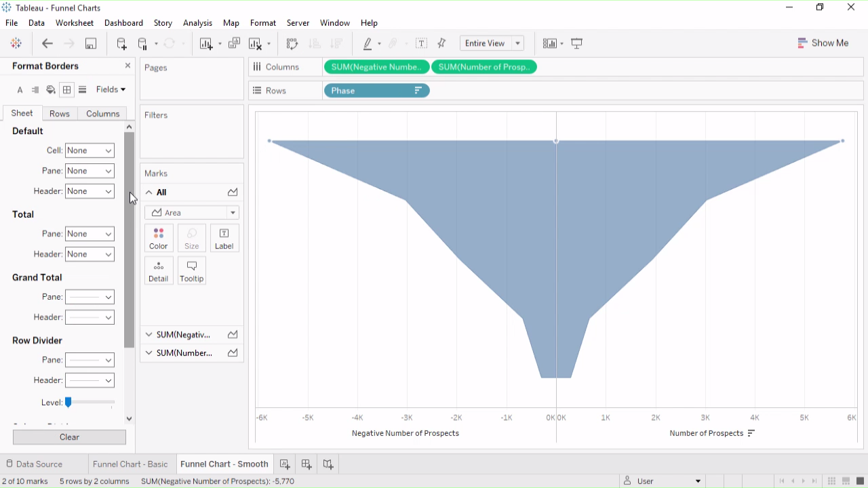Click the Row Divider Level slider
This screenshot has width=868, height=488.
(x=68, y=403)
